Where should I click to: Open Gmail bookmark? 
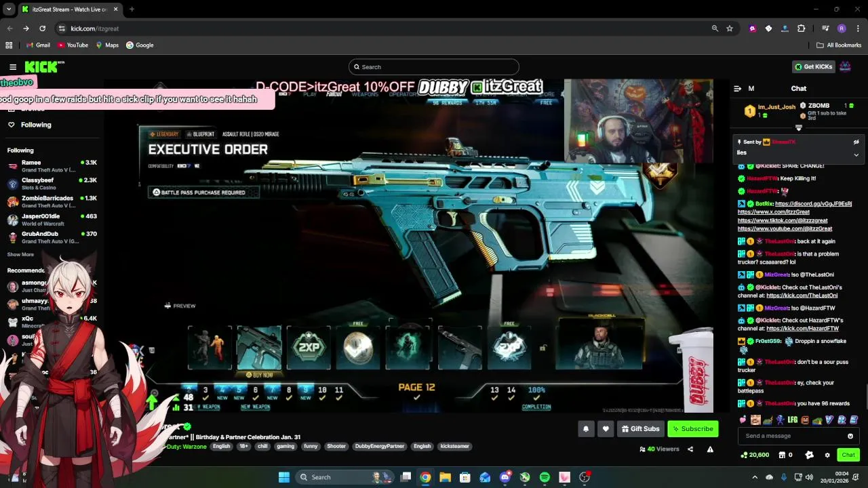(x=37, y=45)
